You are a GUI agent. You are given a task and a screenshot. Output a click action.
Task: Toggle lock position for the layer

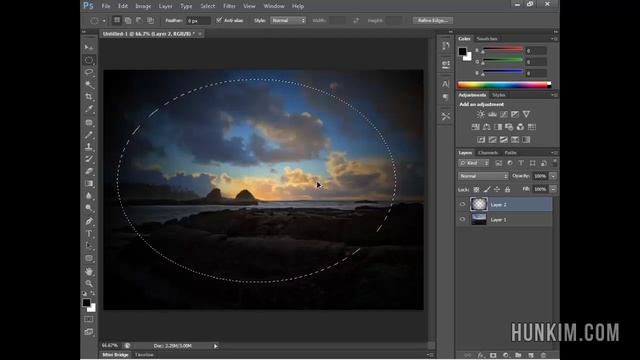[497, 189]
